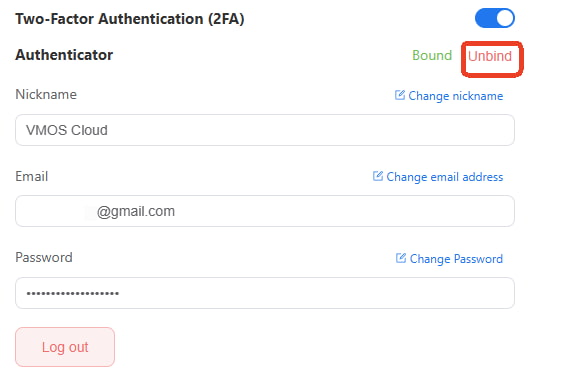
Task: Turn off the Two-Factor Authentication switch
Action: point(495,18)
